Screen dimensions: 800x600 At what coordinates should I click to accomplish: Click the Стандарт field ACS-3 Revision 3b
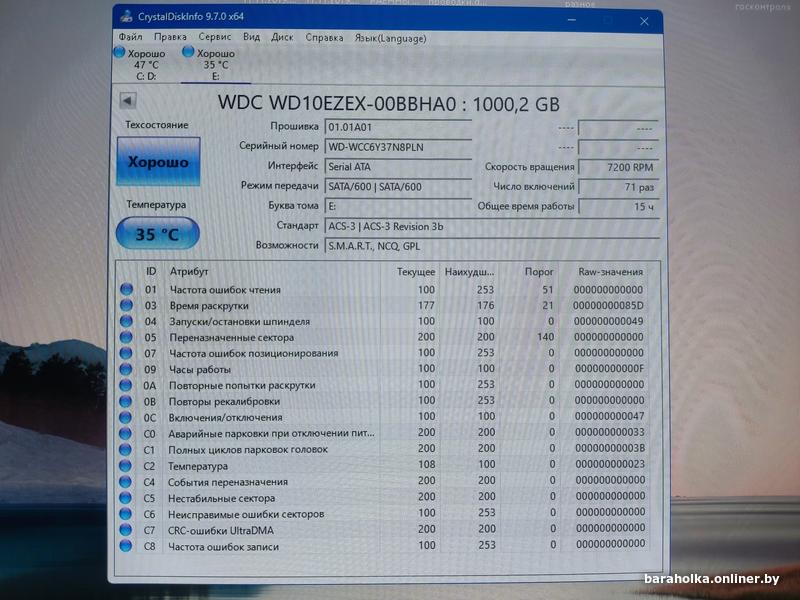pyautogui.click(x=491, y=227)
